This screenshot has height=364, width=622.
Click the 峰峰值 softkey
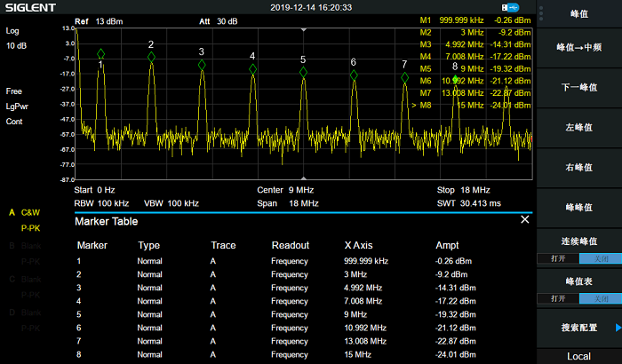pyautogui.click(x=579, y=208)
